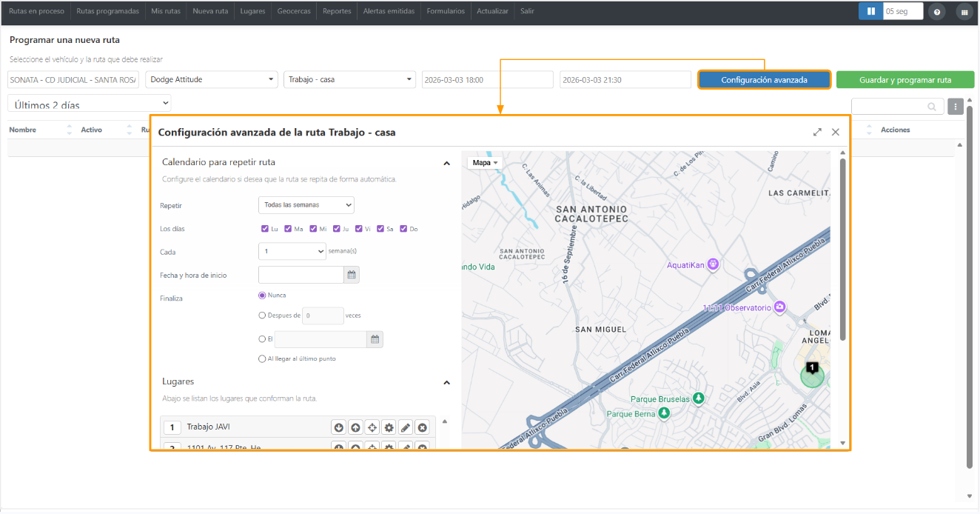Move Trabajo JAVI up in the list

click(355, 427)
